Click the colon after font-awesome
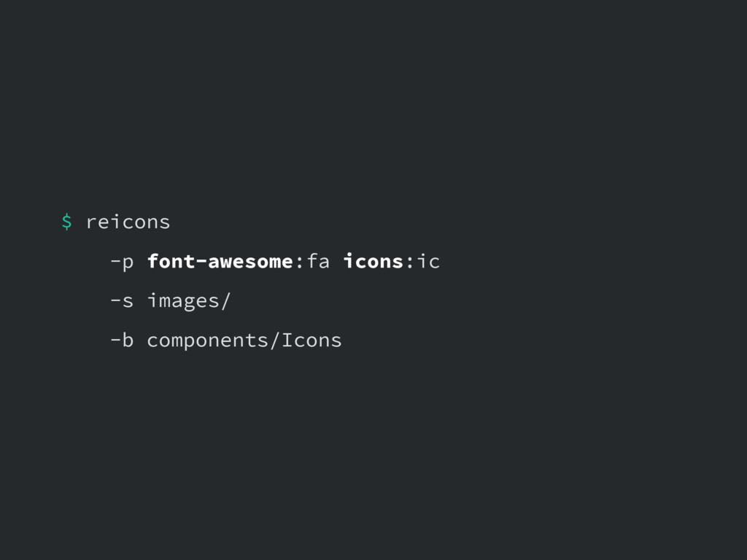The width and height of the screenshot is (747, 560). point(299,262)
